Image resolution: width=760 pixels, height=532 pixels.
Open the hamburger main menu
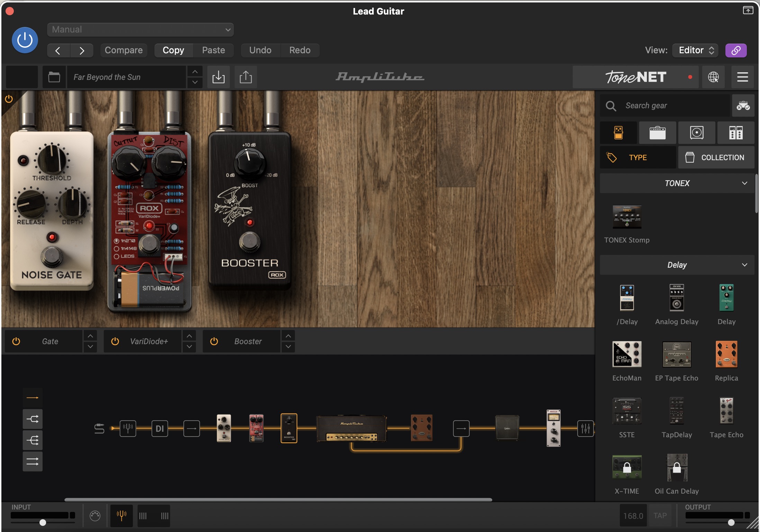742,77
